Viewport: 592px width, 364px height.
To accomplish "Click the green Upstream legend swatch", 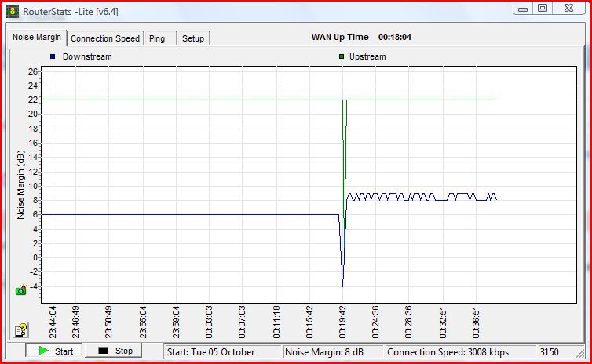I will (342, 56).
